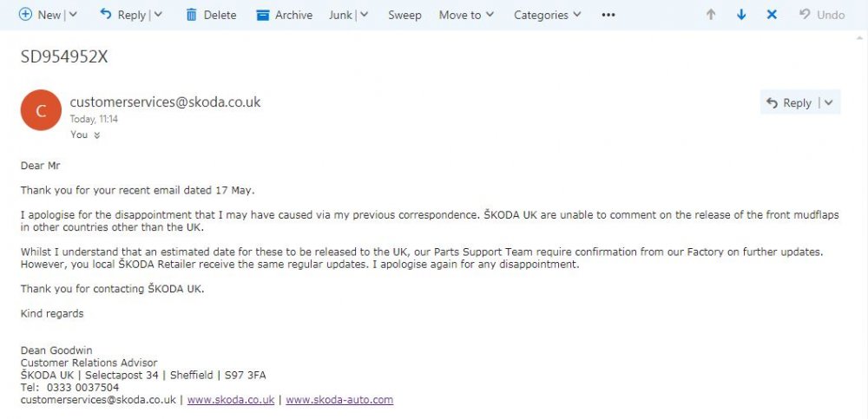This screenshot has height=419, width=868.
Task: Open the Move to menu
Action: coord(466,15)
